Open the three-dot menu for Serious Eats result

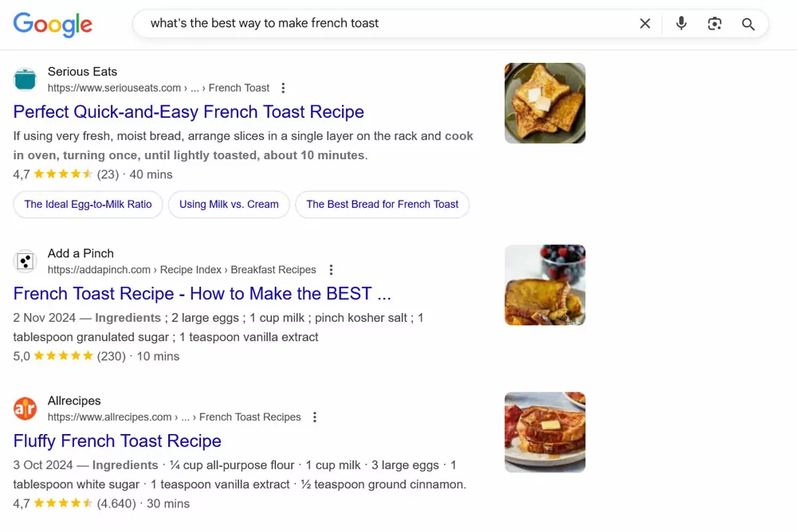tap(283, 88)
